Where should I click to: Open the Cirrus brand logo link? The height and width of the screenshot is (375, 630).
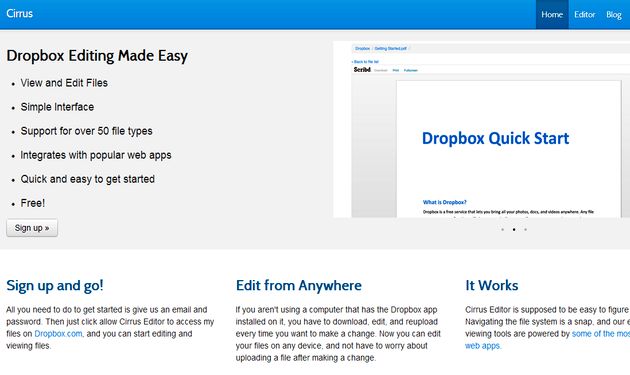[19, 13]
